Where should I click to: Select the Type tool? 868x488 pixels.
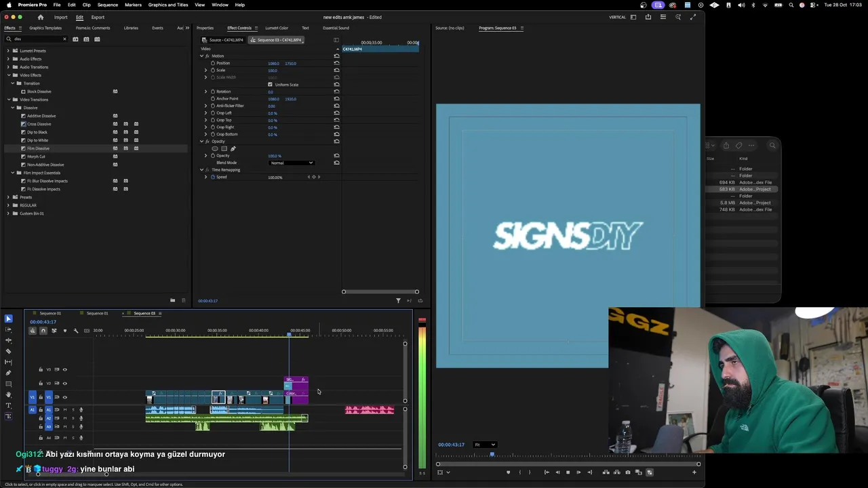8,405
